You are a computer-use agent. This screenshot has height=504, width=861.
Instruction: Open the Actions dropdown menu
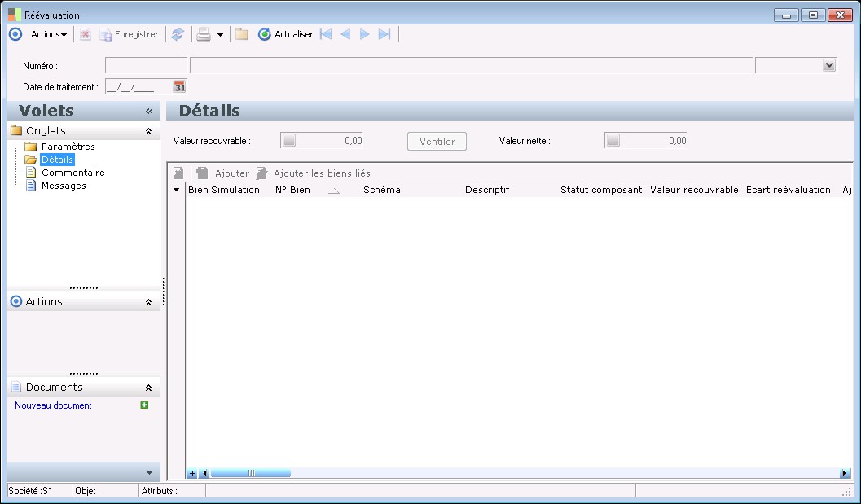coord(48,34)
